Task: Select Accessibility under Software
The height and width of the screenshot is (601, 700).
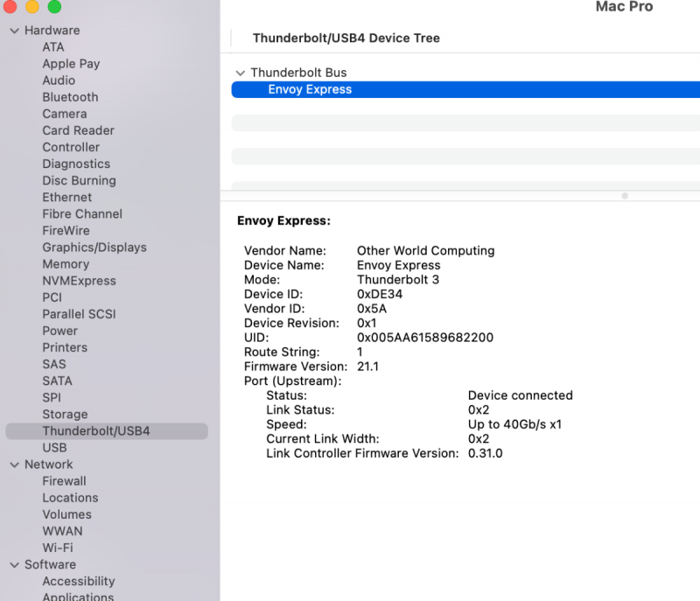Action: (79, 581)
